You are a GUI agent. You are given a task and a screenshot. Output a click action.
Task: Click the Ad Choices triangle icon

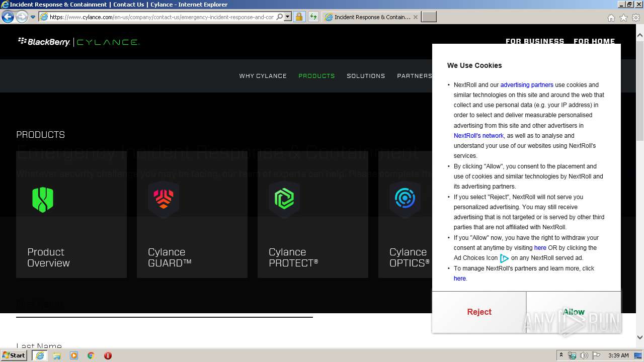504,258
